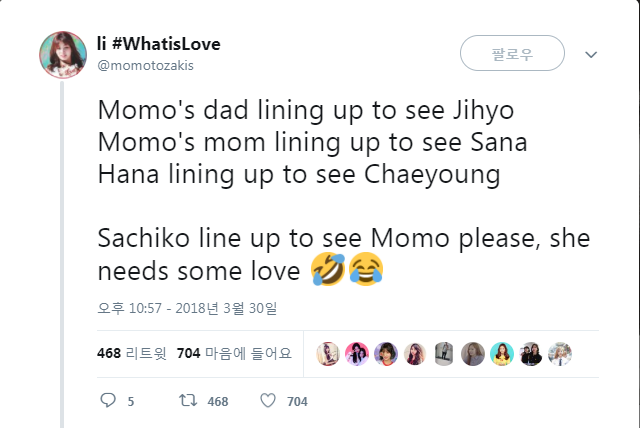Click the retweet count 468 beside the retweet icon

(x=217, y=401)
